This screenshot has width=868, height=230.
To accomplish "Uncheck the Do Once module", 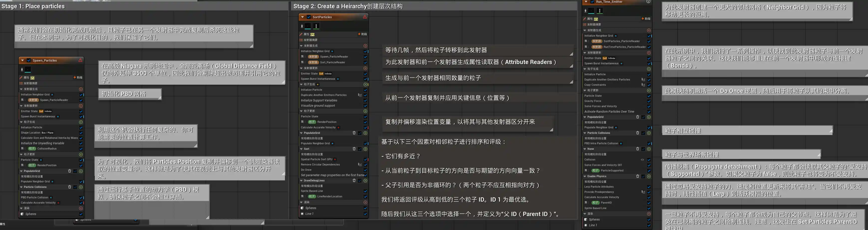I will coord(365,170).
